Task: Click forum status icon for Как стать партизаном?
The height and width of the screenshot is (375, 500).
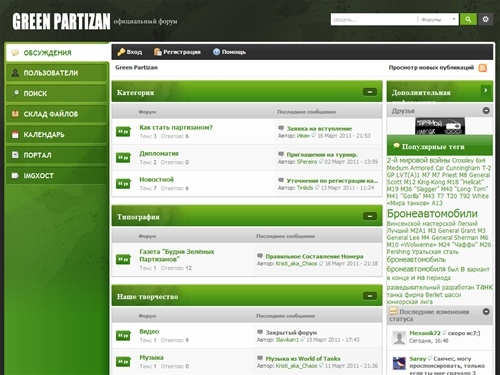Action: coord(123,131)
